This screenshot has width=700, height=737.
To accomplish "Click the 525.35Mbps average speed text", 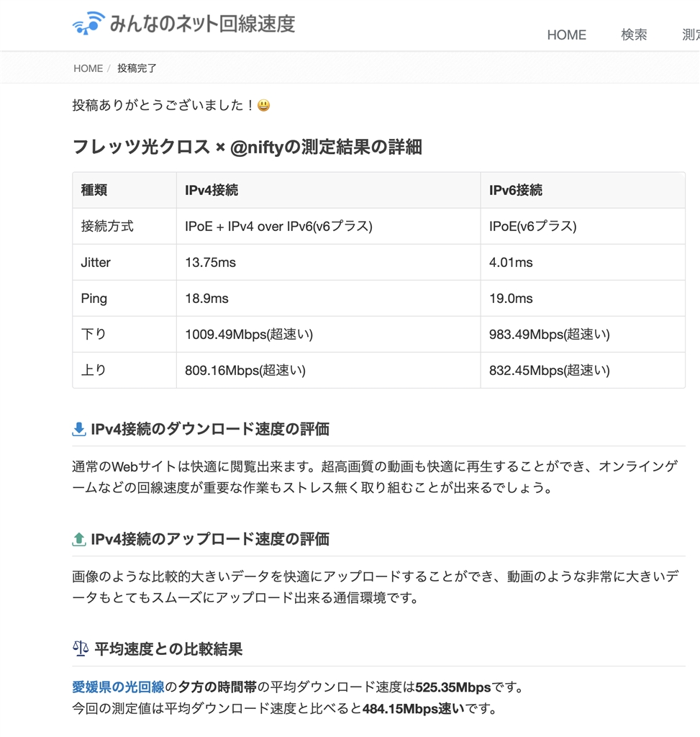I will click(x=453, y=687).
